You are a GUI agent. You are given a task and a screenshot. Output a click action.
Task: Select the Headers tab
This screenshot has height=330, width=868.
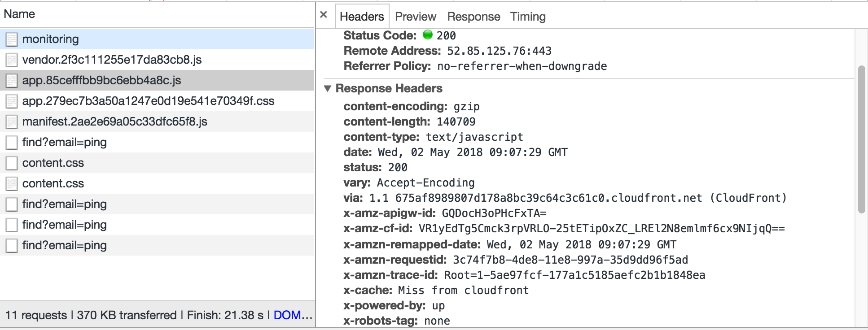pyautogui.click(x=362, y=16)
